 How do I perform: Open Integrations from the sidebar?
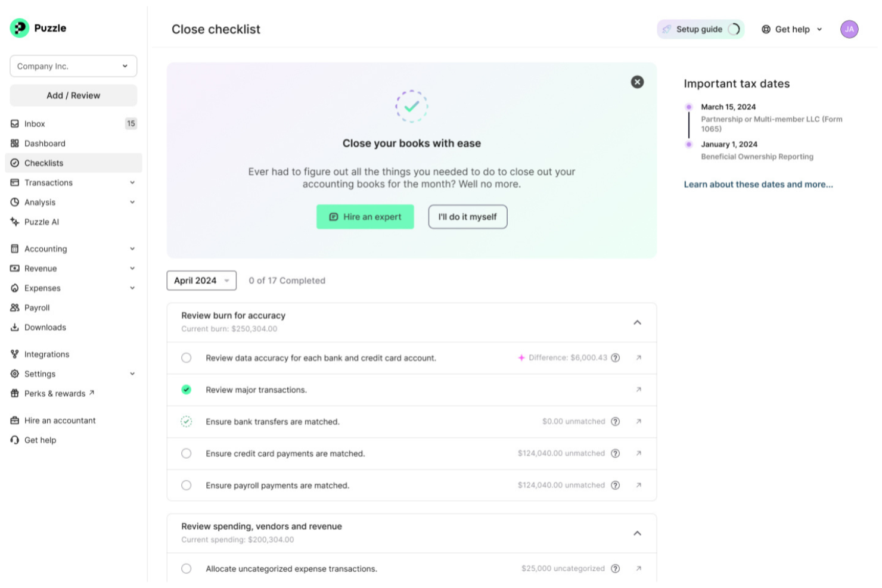point(46,354)
